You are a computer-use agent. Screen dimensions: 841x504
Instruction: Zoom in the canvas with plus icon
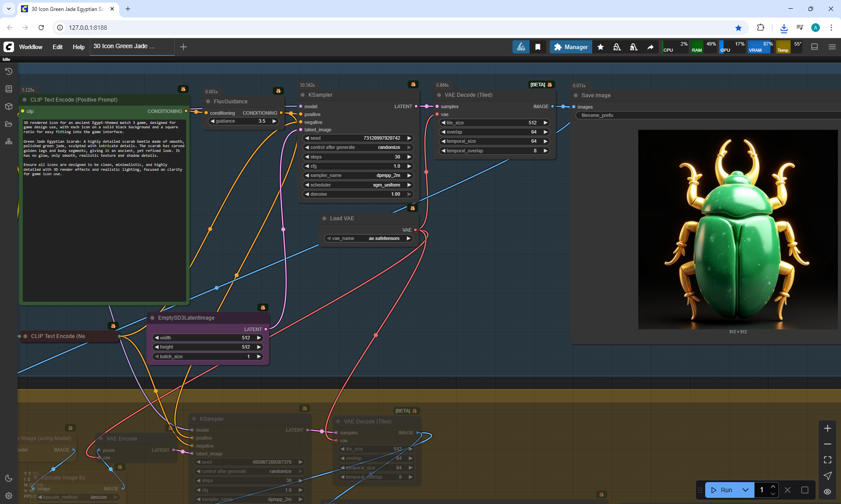click(827, 428)
